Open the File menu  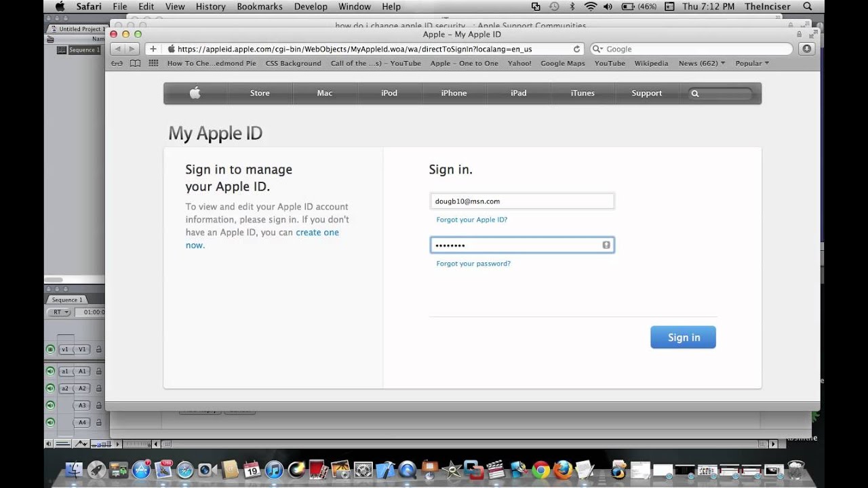[120, 7]
